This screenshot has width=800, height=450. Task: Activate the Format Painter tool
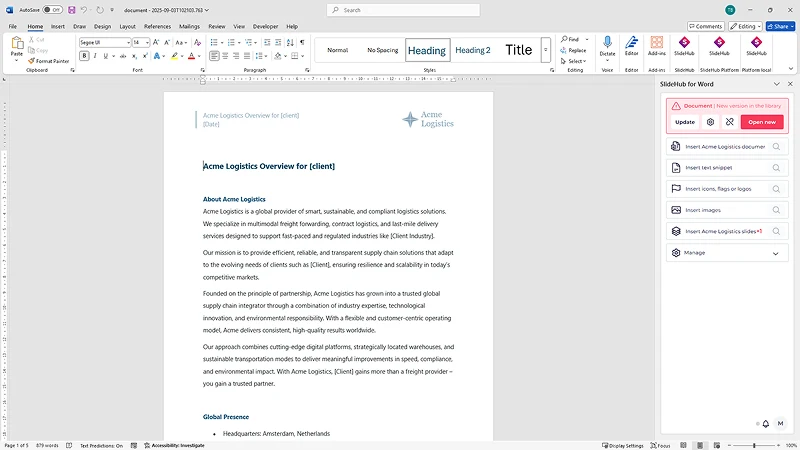(x=48, y=61)
